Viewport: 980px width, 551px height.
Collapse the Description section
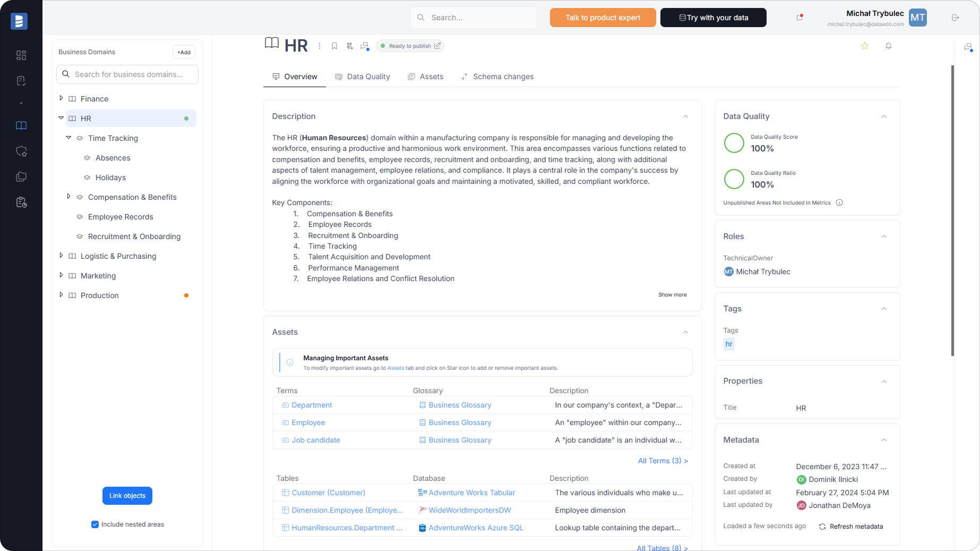(685, 116)
